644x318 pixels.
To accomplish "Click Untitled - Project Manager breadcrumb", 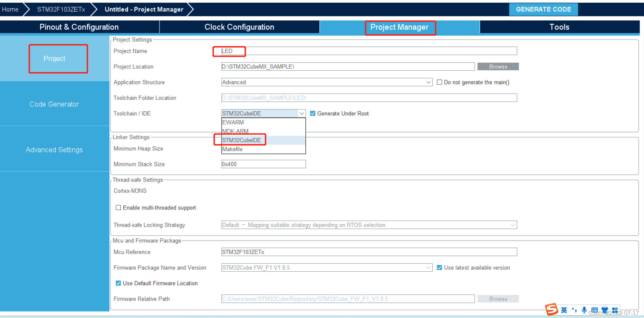I will (144, 9).
